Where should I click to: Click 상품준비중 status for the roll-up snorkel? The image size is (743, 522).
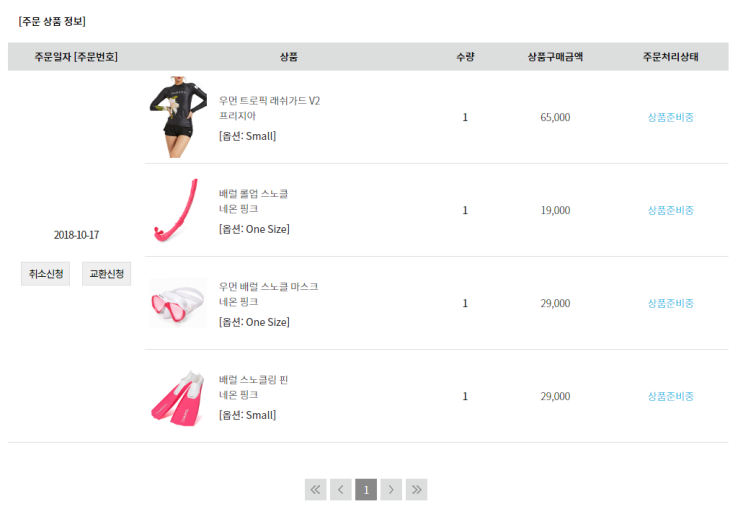click(x=670, y=210)
